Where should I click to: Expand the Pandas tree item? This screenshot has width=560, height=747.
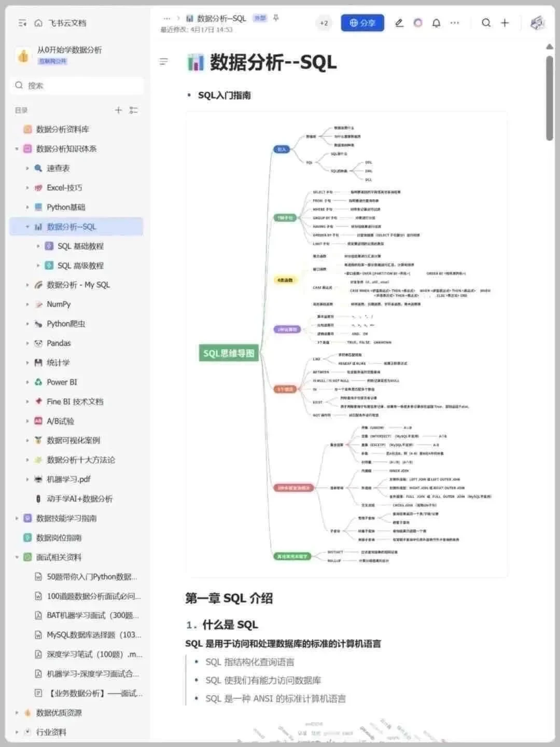(x=27, y=343)
